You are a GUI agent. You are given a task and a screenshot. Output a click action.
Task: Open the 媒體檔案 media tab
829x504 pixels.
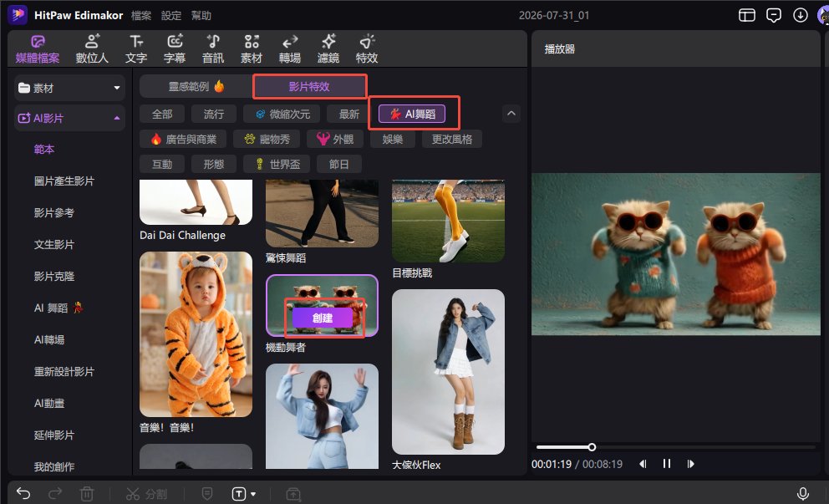point(38,49)
